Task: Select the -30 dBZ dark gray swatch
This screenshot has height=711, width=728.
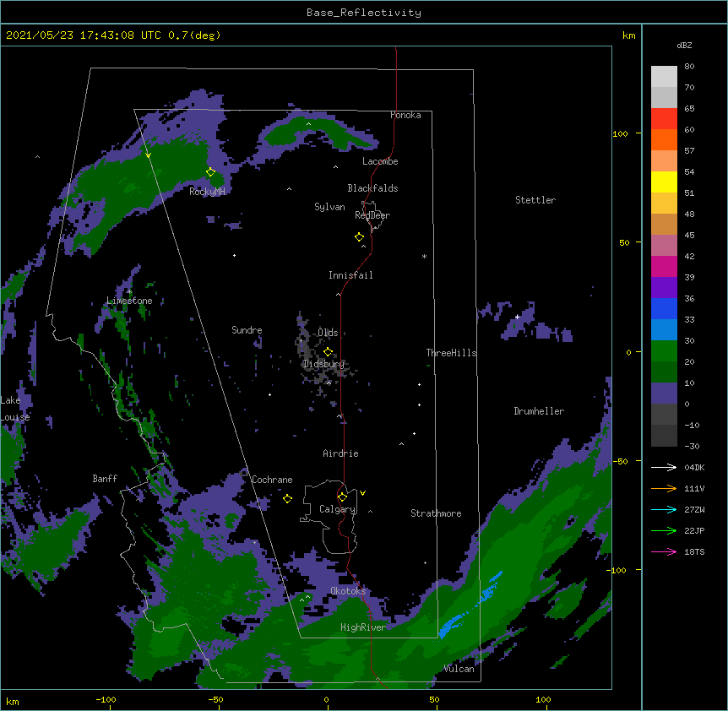Action: click(x=664, y=436)
